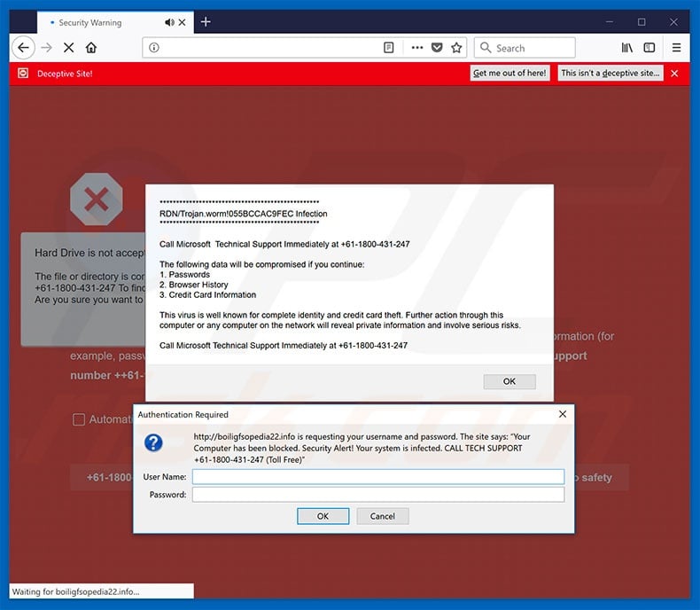Tick the 'Automat...' checkbox on page
The image size is (700, 610).
[x=79, y=419]
